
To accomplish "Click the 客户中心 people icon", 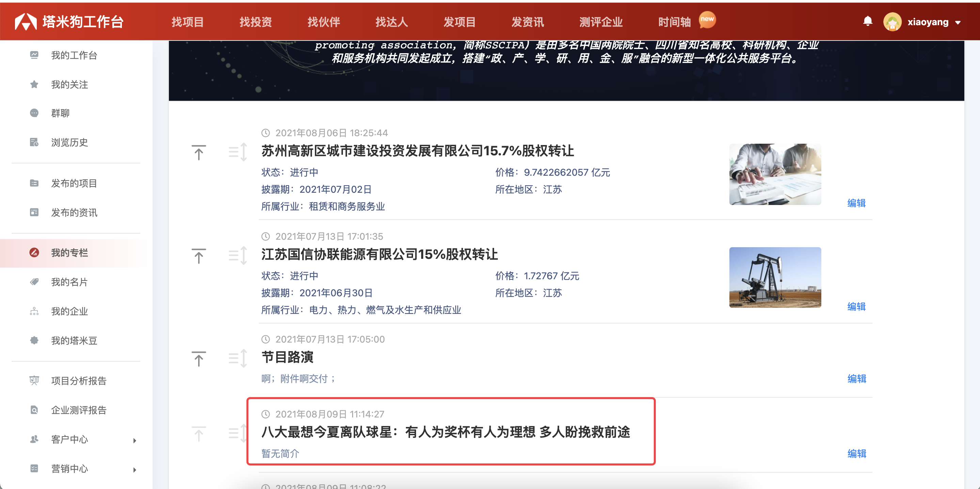I will tap(34, 439).
